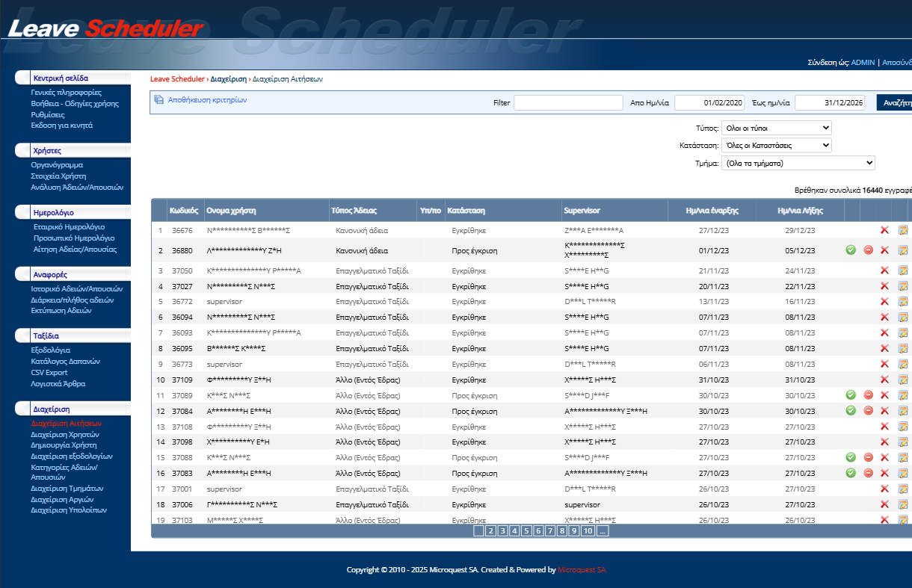912x588 pixels.
Task: Go to Διαχείριση Χρηστών in sidebar
Action: (65, 434)
